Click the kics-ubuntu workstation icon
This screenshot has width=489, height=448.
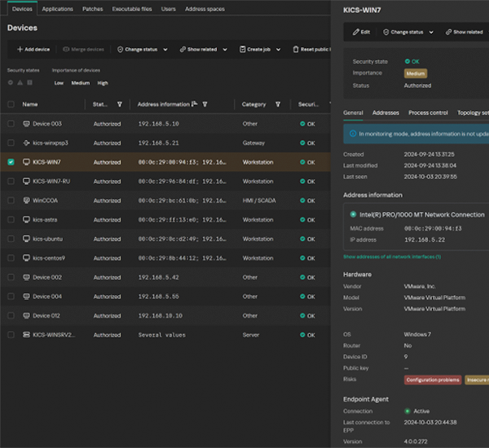pyautogui.click(x=27, y=239)
